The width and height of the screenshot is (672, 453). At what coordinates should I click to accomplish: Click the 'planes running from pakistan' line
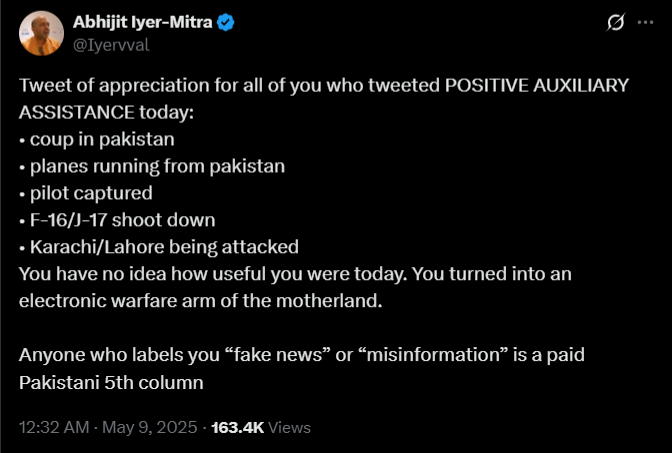[152, 166]
